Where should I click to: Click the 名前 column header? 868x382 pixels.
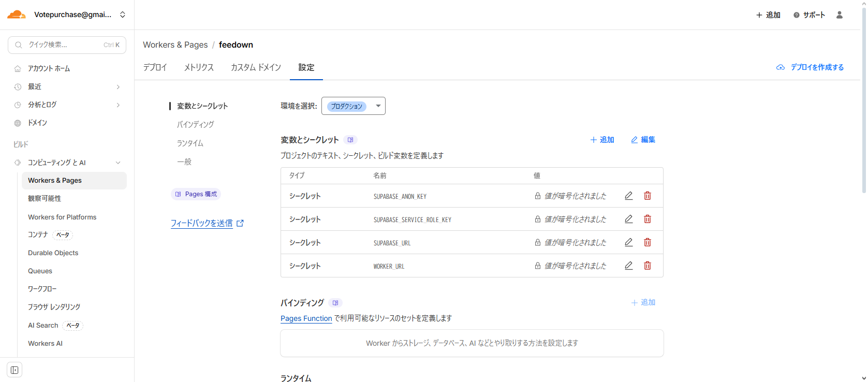380,175
